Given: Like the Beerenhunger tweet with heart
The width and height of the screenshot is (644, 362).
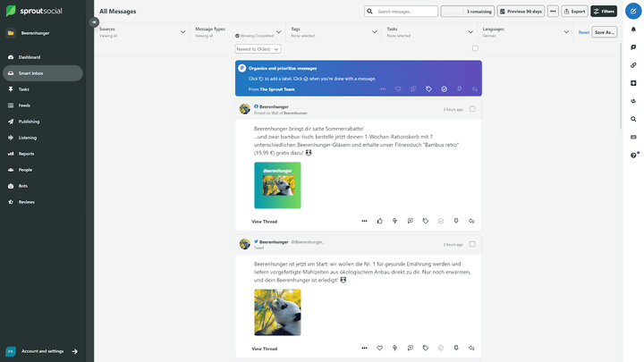Looking at the screenshot, I should click(x=379, y=348).
